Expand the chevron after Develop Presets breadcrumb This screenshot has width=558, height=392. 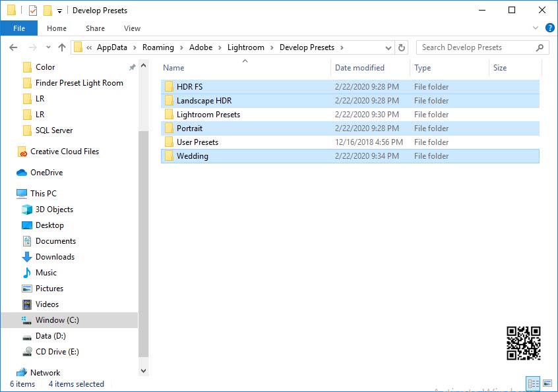point(342,47)
